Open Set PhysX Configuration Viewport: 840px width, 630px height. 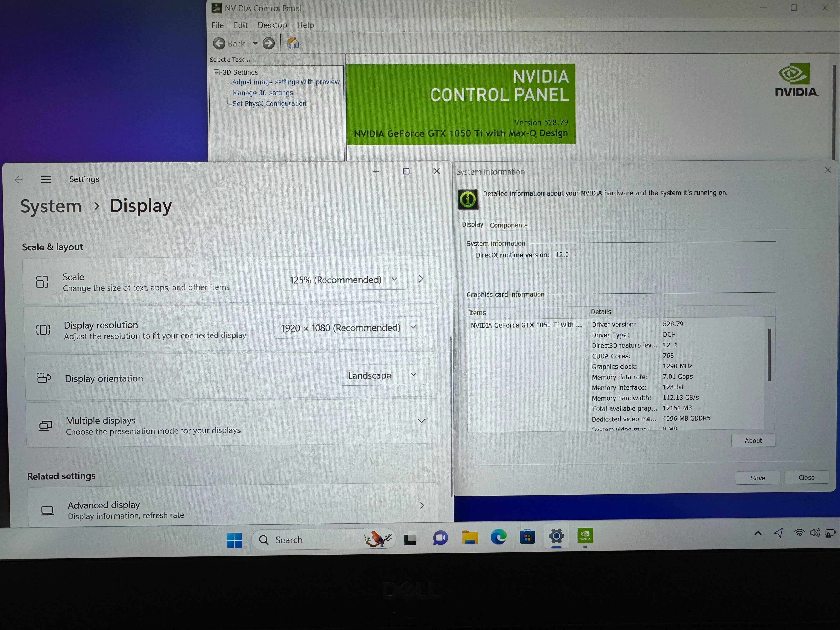pyautogui.click(x=269, y=103)
